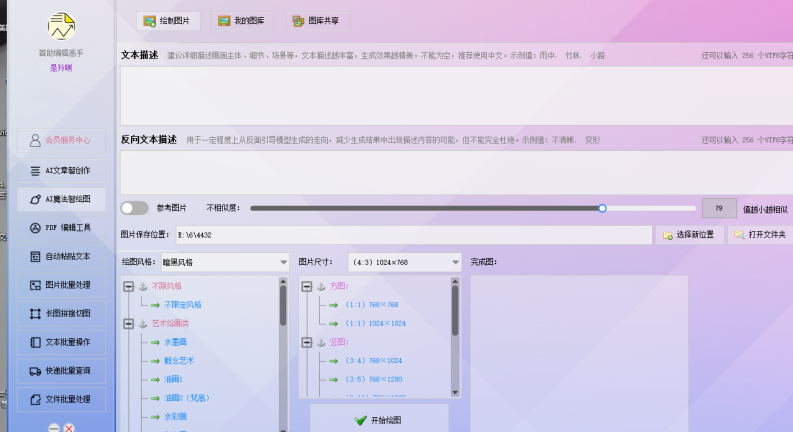Switch to the 绘制图片 tab
This screenshot has height=432, width=793.
pos(167,21)
